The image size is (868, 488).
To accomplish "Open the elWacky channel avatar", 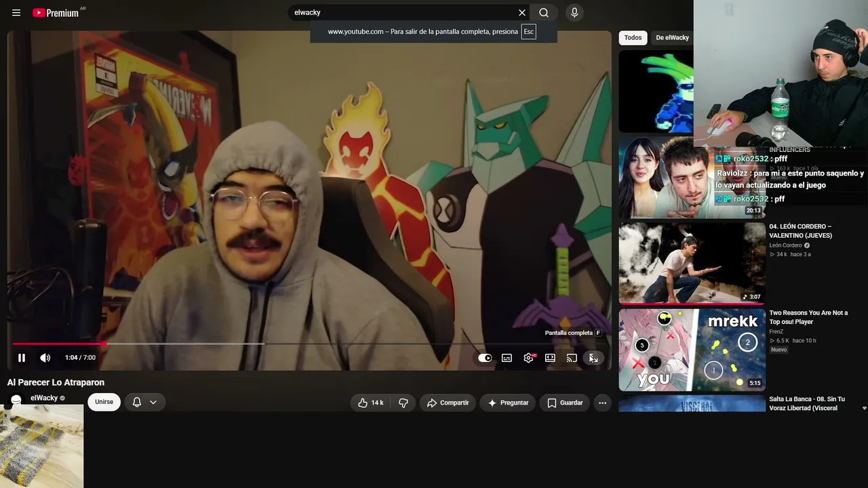I will pos(16,401).
